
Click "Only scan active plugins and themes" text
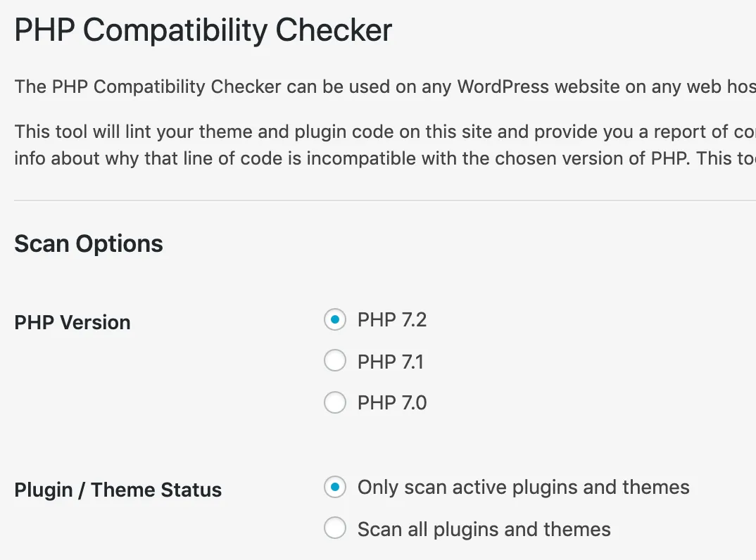click(523, 487)
